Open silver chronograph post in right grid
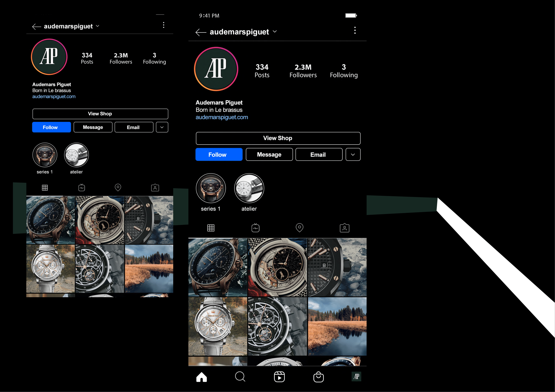This screenshot has width=555, height=392. (218, 327)
